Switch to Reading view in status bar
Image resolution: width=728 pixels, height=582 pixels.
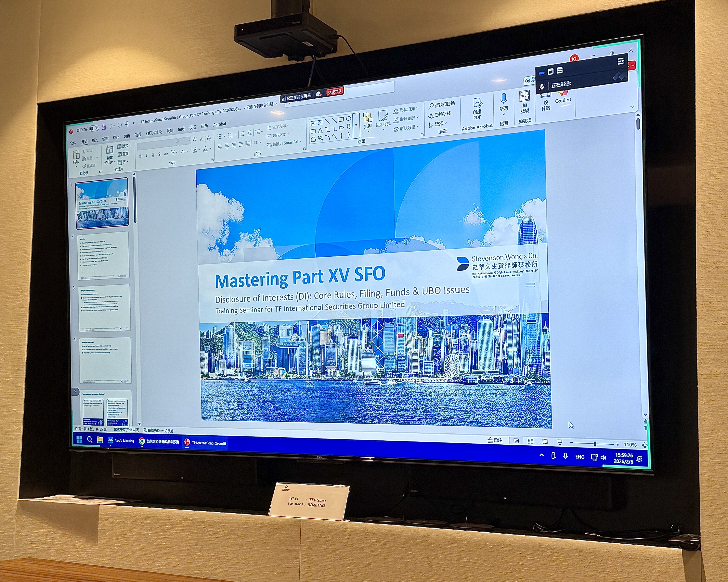[x=545, y=442]
